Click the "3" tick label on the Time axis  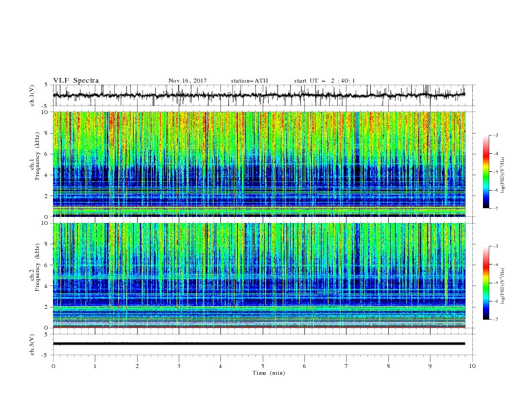point(179,366)
